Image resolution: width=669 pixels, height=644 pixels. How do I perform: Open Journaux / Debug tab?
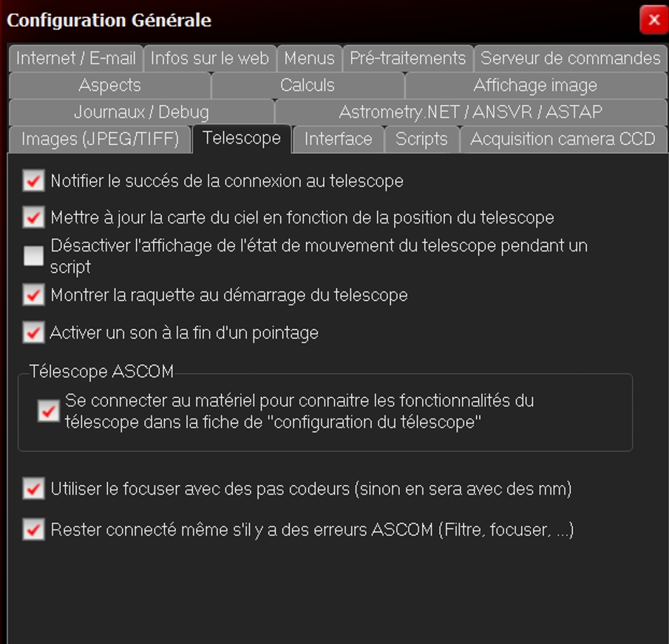141,112
